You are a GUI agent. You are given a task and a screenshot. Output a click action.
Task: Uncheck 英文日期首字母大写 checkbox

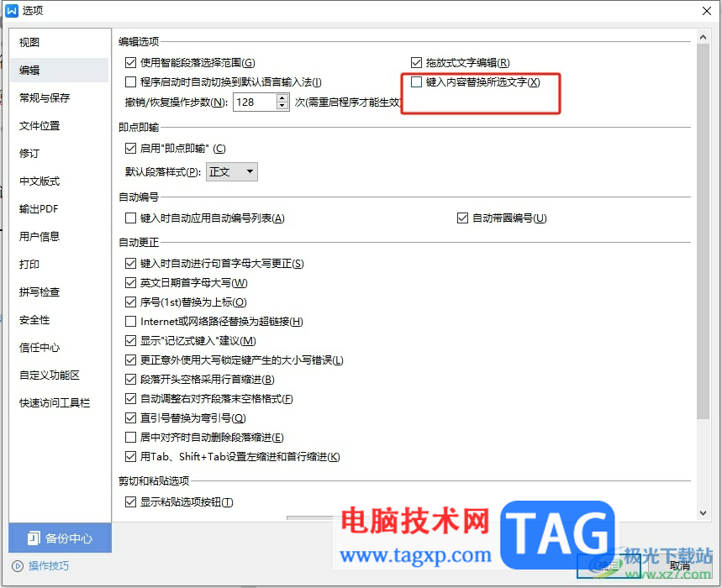131,282
